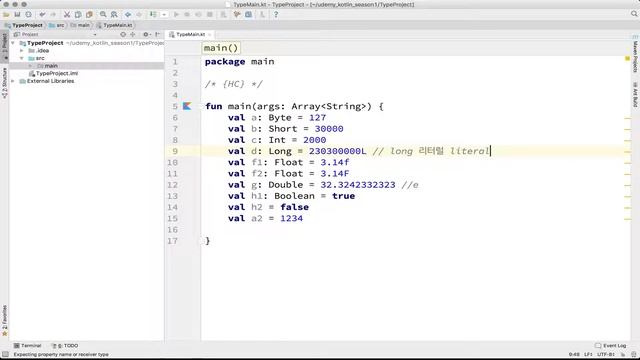
Task: Click the Make Project build icon
Action: pyautogui.click(x=153, y=15)
